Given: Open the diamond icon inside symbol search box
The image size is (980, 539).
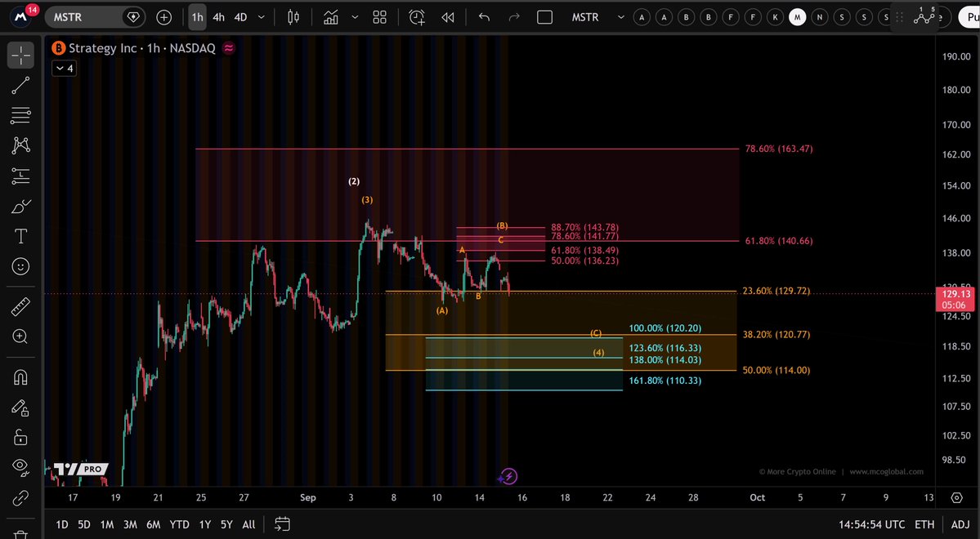Looking at the screenshot, I should (133, 17).
